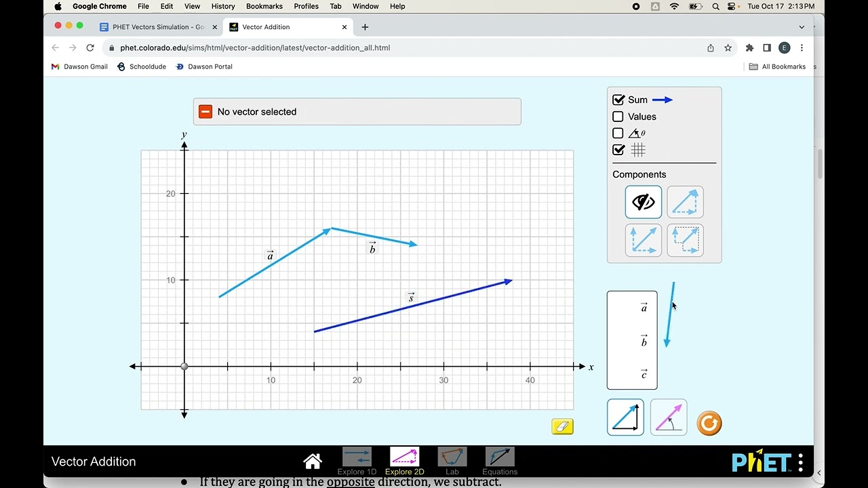Open the Schooldude bookmark
Viewport: 868px width, 488px height.
point(142,66)
